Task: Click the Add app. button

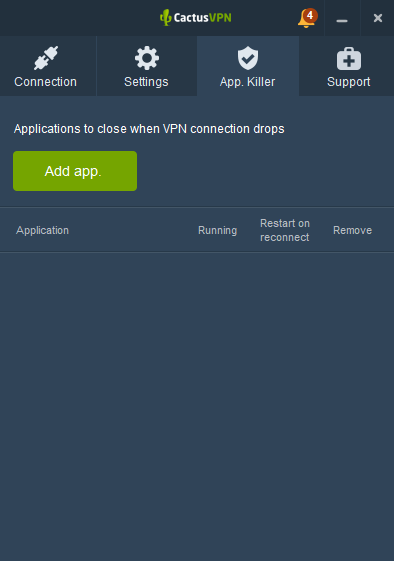Action: [75, 171]
